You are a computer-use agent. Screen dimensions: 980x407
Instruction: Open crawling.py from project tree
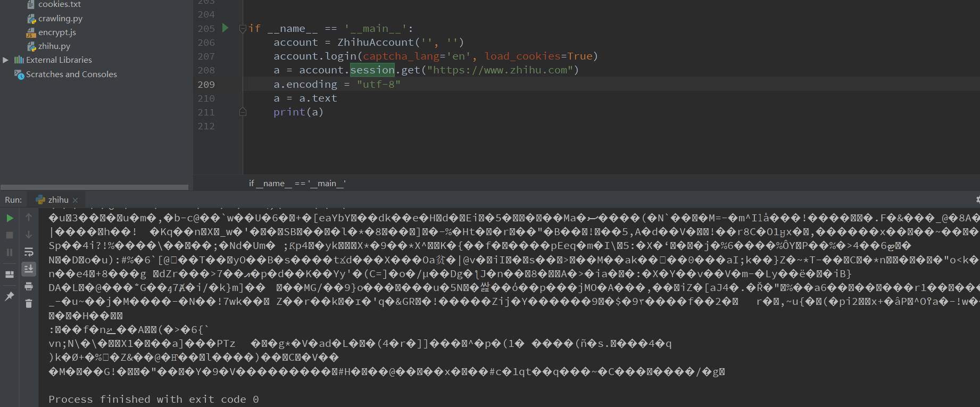60,18
